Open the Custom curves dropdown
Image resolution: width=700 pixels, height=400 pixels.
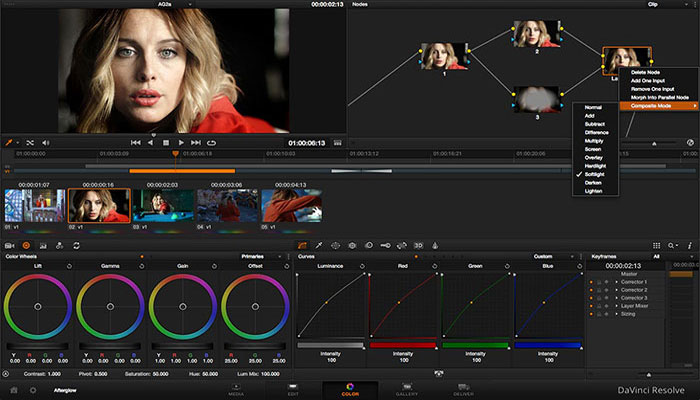553,257
